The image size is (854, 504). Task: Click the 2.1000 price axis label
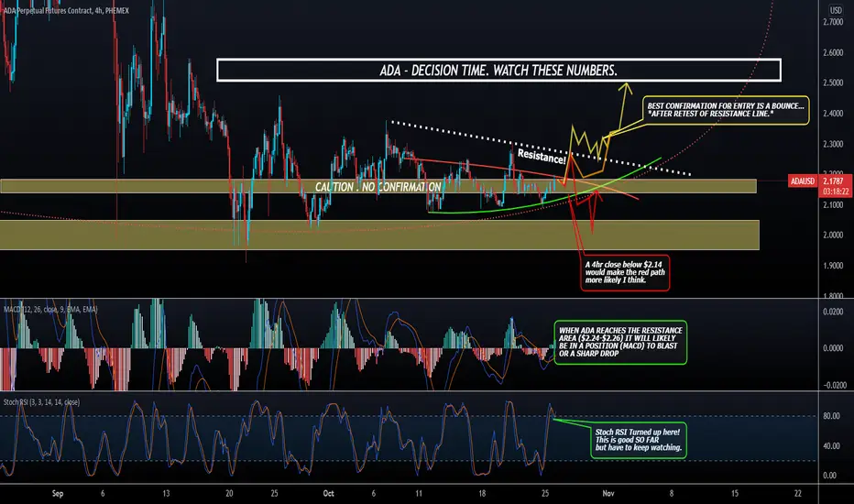[x=833, y=205]
